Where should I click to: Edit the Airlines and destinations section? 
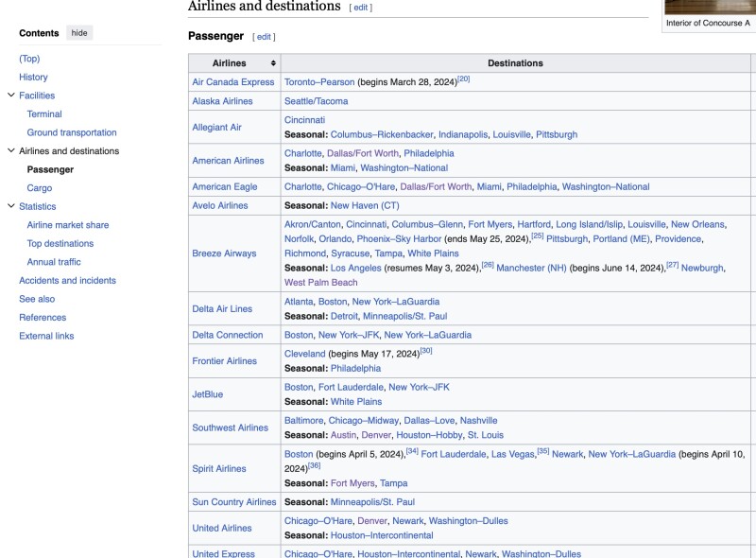click(x=361, y=8)
